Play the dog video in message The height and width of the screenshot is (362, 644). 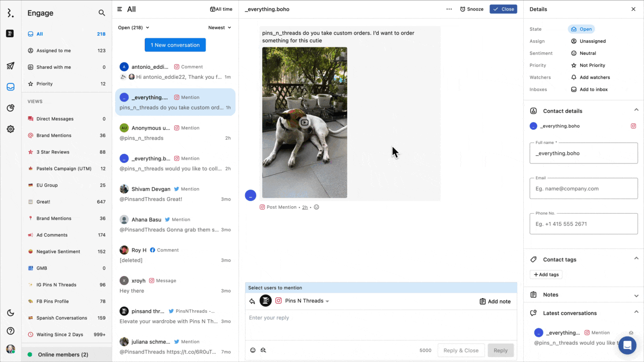coord(304,123)
